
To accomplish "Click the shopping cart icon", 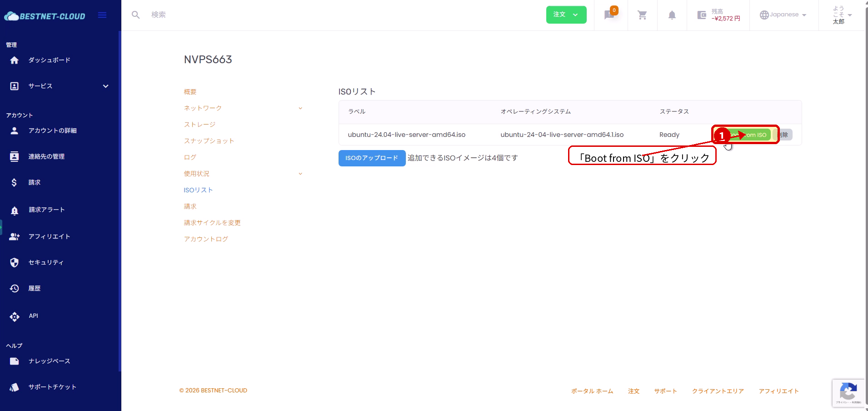I will 642,15.
